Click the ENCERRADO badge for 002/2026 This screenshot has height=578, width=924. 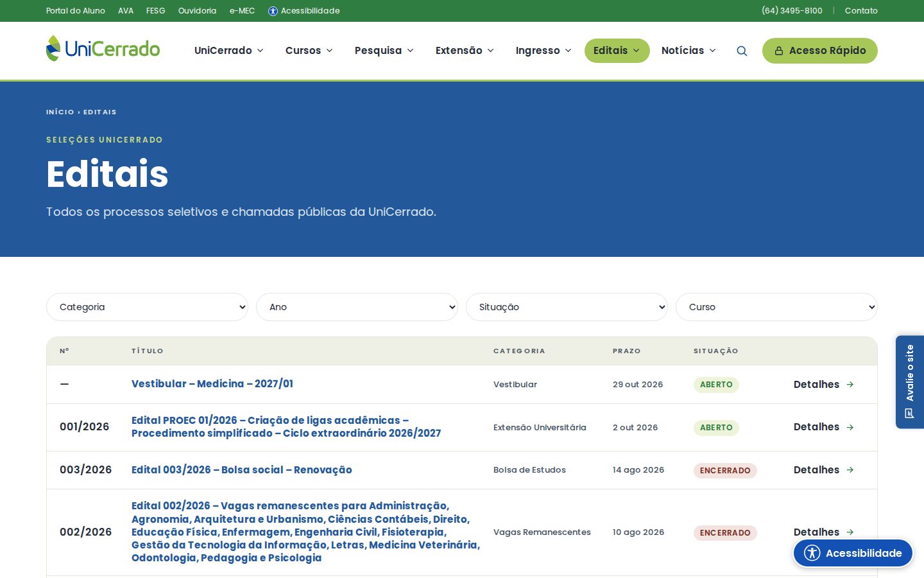click(725, 533)
